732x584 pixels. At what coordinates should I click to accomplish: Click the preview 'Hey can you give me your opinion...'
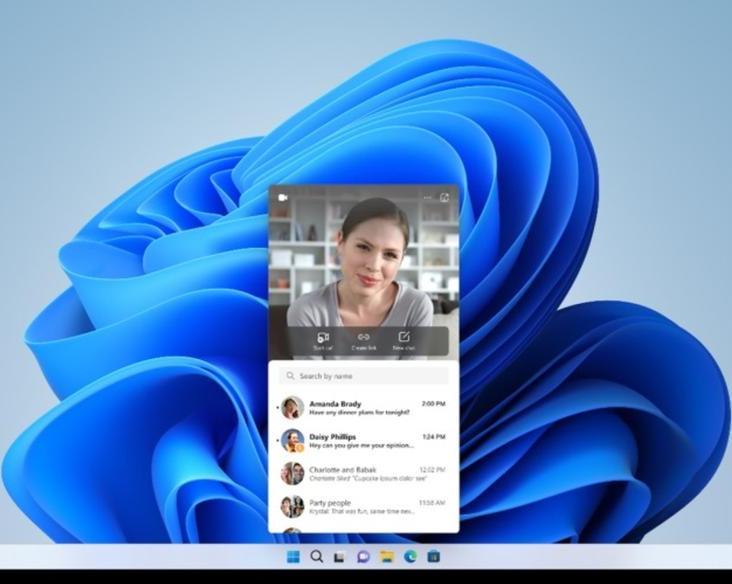pyautogui.click(x=362, y=446)
